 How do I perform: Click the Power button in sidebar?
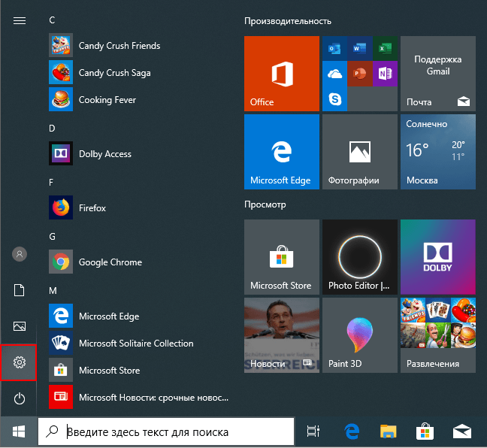(20, 398)
